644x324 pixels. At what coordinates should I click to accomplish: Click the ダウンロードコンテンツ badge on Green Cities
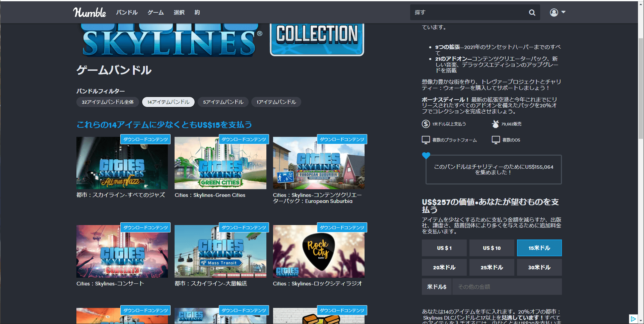(x=244, y=139)
